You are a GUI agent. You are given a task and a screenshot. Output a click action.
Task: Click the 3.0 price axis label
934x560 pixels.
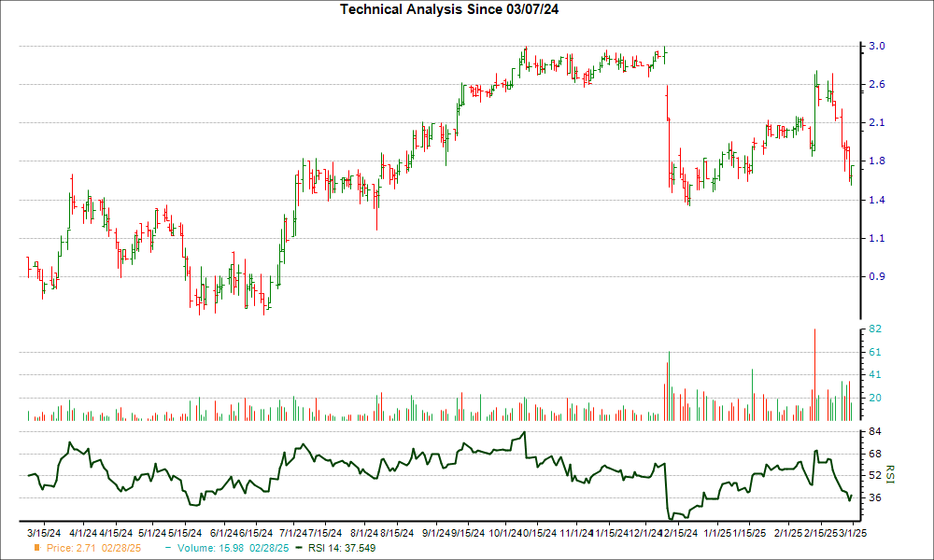pyautogui.click(x=877, y=46)
